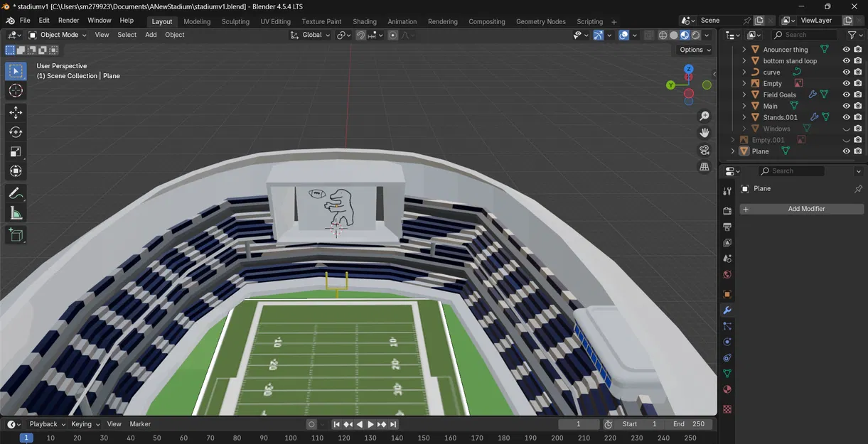Jump to the timeline end frame
Screen dimensions: 868x444
click(393, 424)
